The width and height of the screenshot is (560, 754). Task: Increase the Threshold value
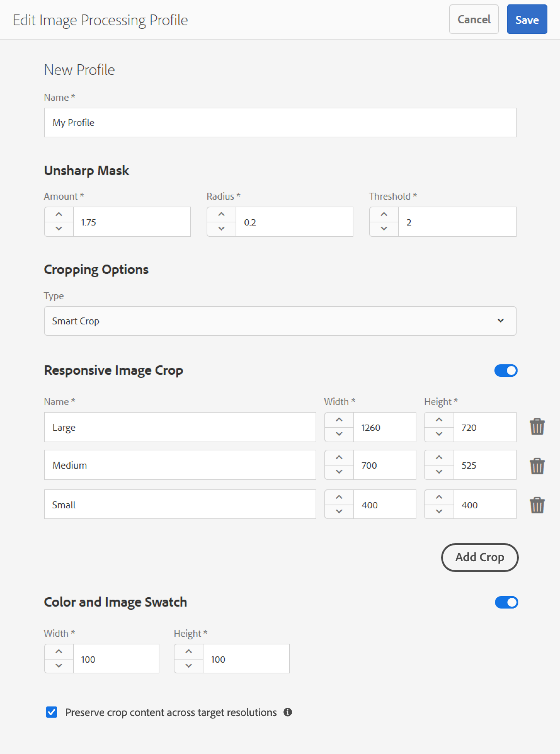pos(384,214)
